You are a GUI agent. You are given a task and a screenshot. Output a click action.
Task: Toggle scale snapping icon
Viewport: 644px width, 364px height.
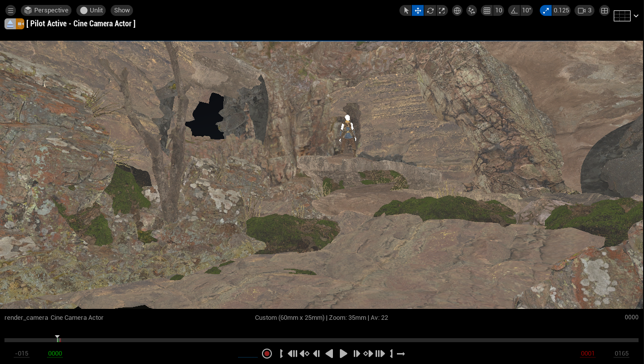(x=546, y=10)
